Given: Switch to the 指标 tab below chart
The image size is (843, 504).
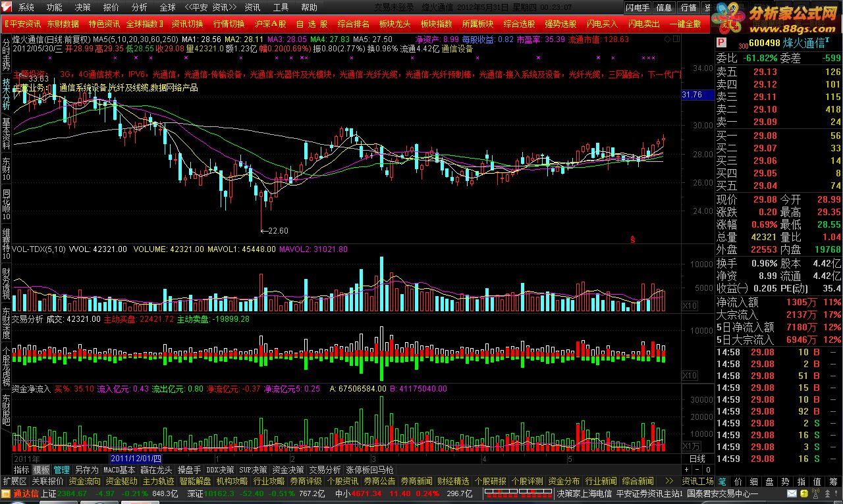Looking at the screenshot, I should click(22, 470).
